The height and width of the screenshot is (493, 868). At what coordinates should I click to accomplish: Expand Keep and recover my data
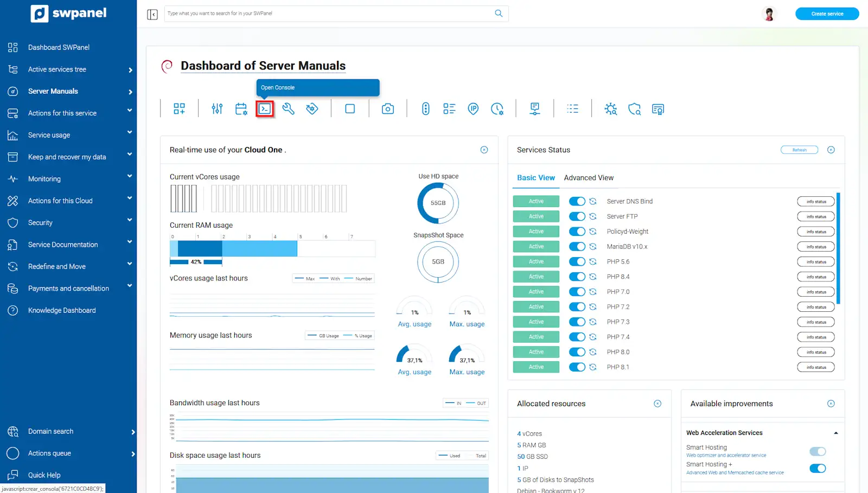coord(68,157)
